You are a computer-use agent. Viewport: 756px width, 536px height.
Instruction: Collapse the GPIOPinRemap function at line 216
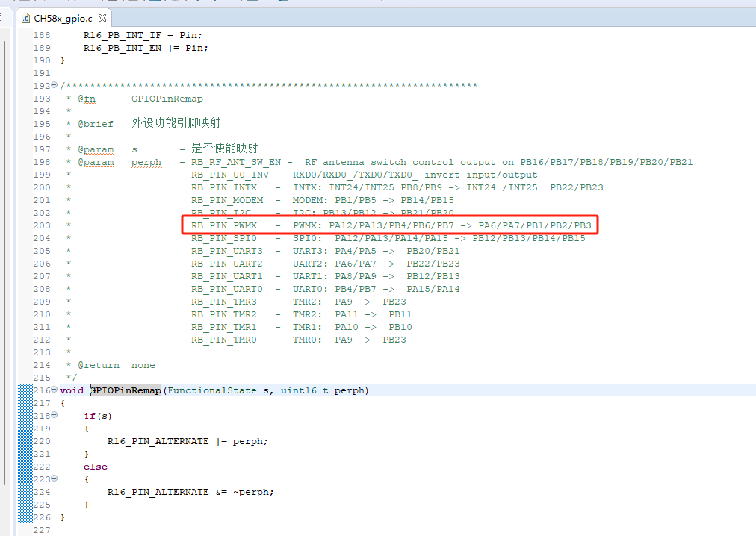coord(54,390)
